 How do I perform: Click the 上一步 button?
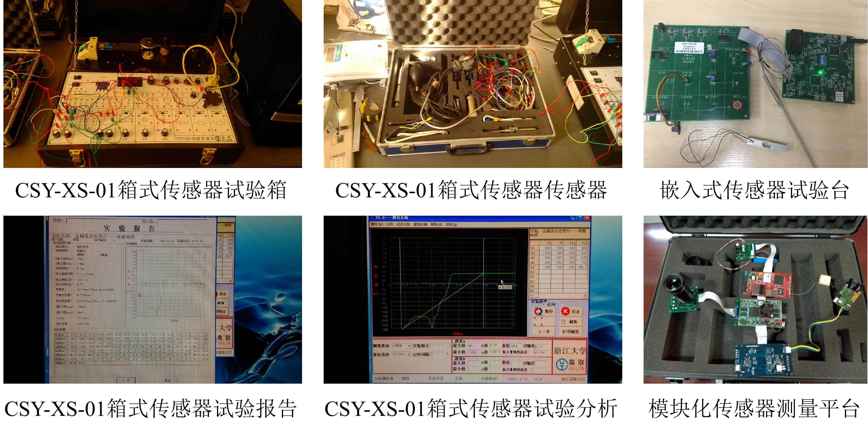[544, 331]
